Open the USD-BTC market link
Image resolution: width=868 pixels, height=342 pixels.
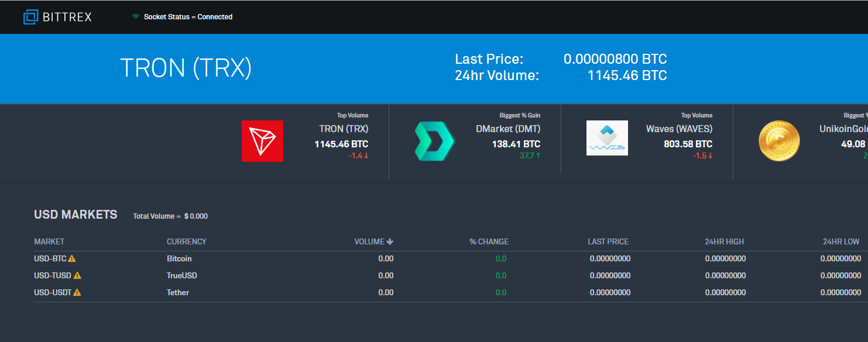coord(50,258)
